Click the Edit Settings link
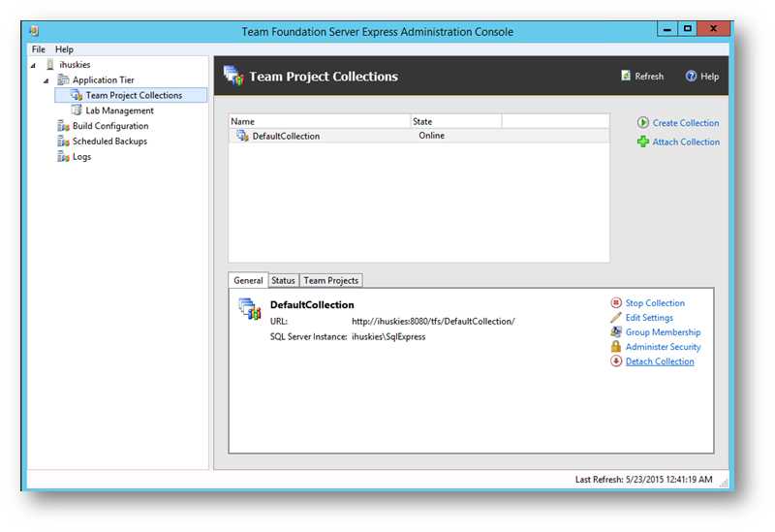Image resolution: width=775 pixels, height=532 pixels. coord(649,318)
